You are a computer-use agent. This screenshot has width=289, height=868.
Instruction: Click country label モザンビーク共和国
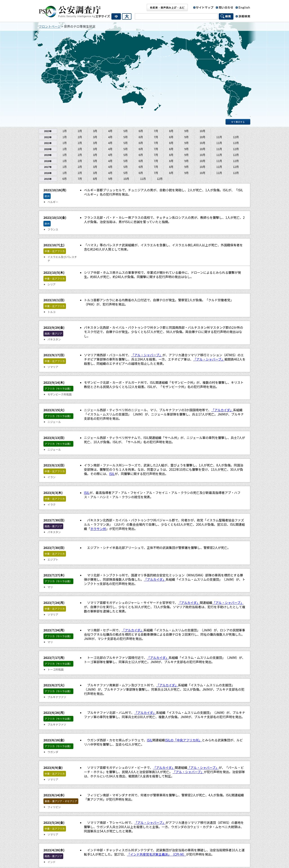coord(60,395)
